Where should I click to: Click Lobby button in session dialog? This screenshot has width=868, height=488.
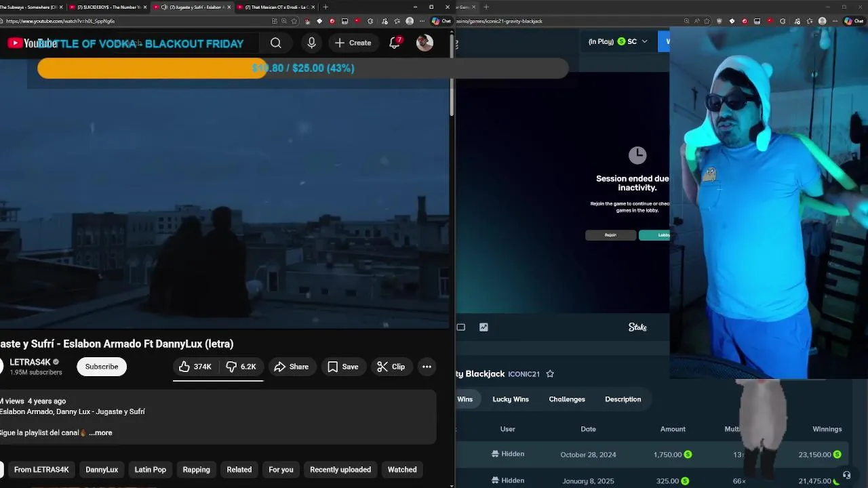655,235
